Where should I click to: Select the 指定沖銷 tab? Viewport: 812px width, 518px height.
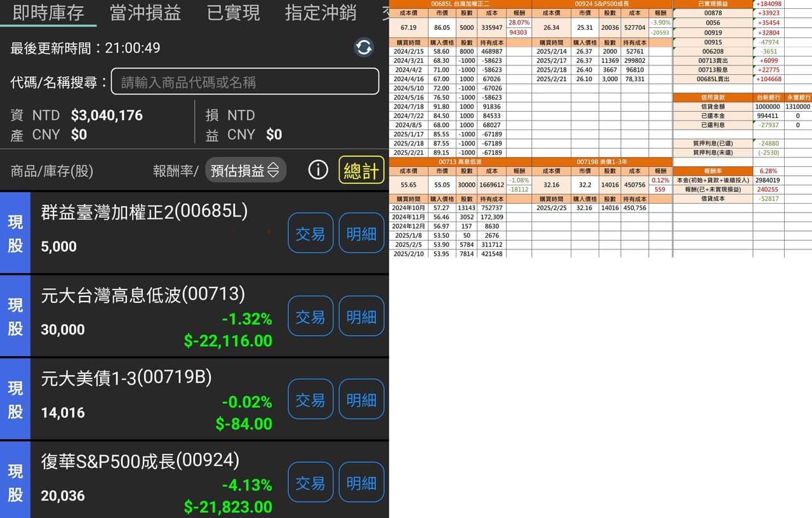pyautogui.click(x=321, y=13)
